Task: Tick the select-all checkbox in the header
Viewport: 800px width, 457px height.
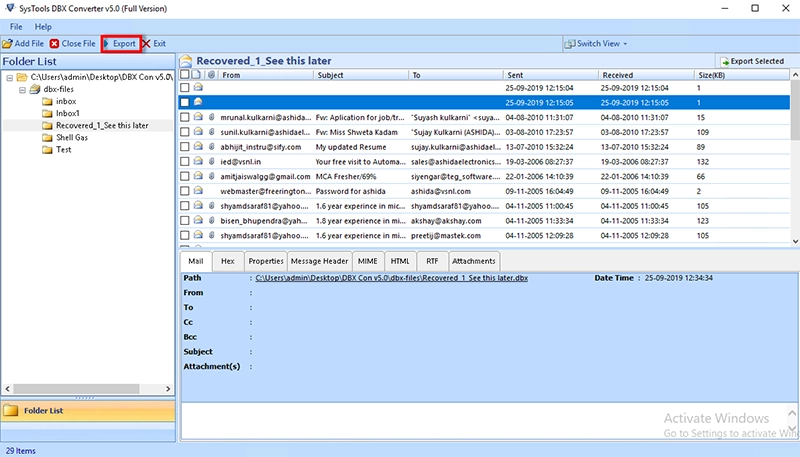Action: (x=185, y=74)
